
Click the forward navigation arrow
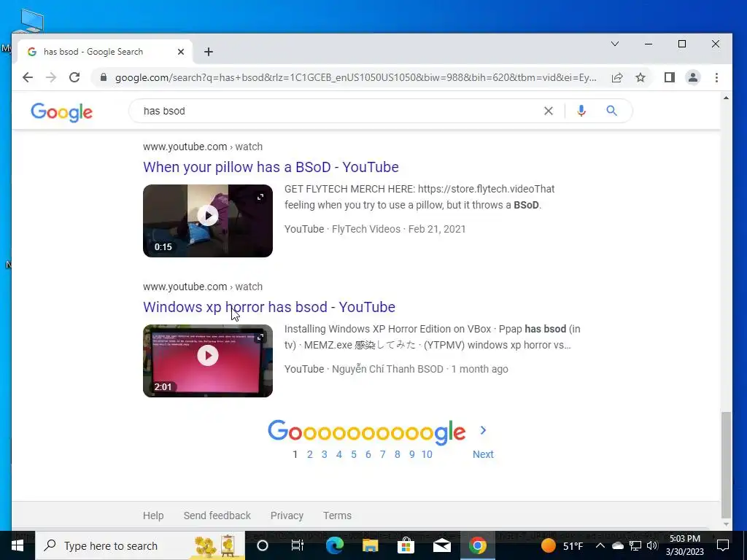point(51,77)
